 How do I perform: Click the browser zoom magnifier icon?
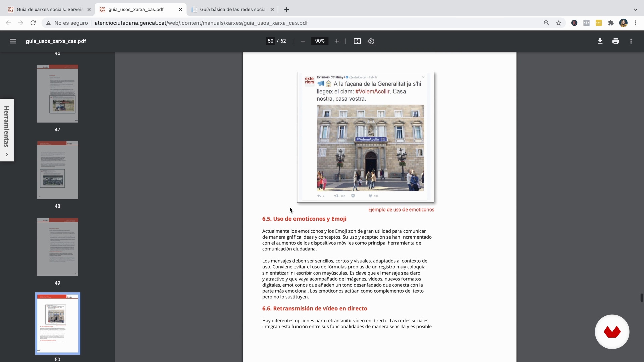coord(547,23)
